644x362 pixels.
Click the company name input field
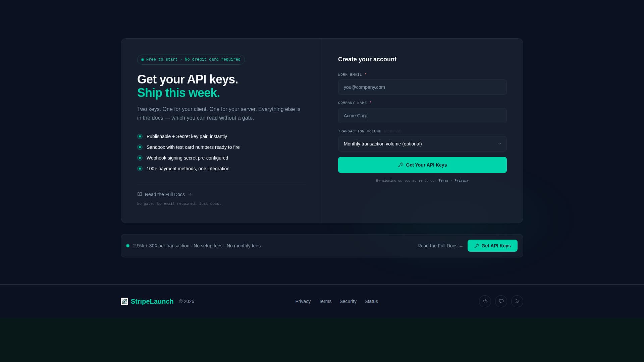click(422, 115)
